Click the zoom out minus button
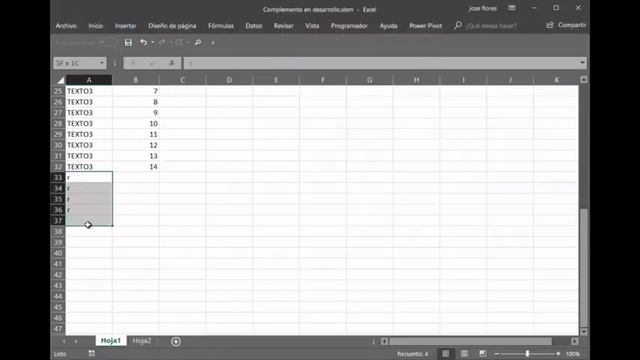This screenshot has width=640, height=360. (496, 354)
